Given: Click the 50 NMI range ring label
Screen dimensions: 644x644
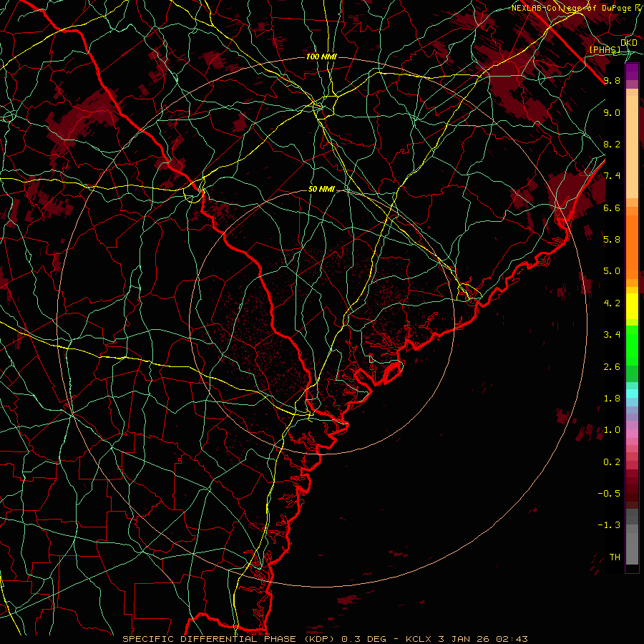Looking at the screenshot, I should (x=321, y=190).
